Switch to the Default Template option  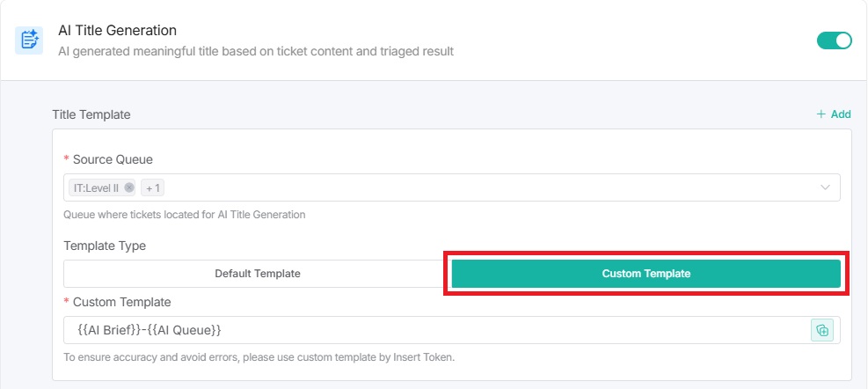tap(257, 274)
